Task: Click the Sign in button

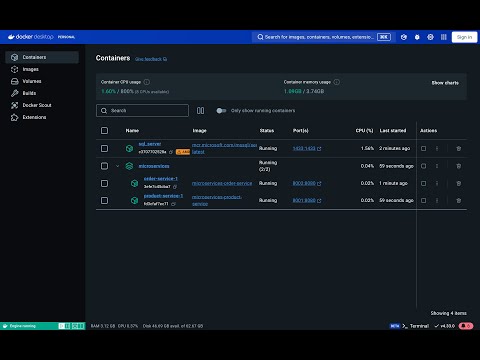Action: click(464, 37)
